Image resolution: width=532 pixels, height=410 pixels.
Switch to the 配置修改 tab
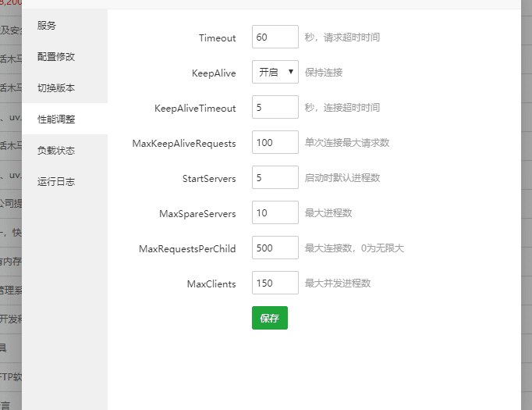pos(56,57)
